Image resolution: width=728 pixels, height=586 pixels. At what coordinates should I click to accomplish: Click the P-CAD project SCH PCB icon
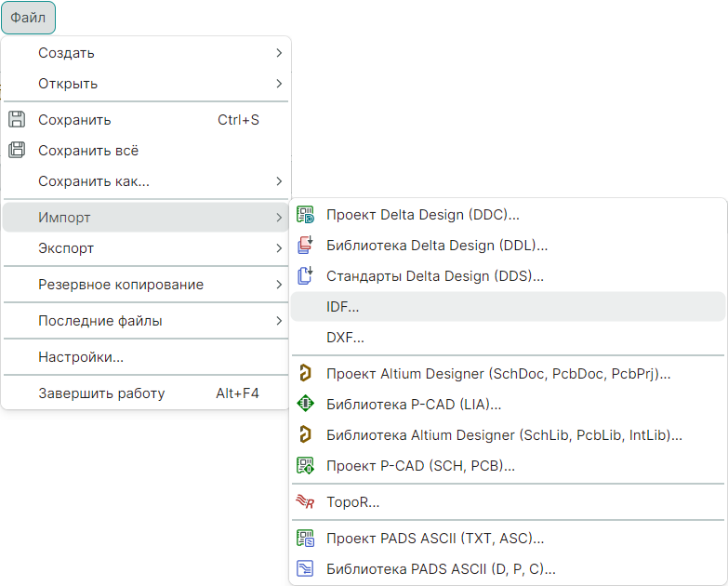click(305, 465)
